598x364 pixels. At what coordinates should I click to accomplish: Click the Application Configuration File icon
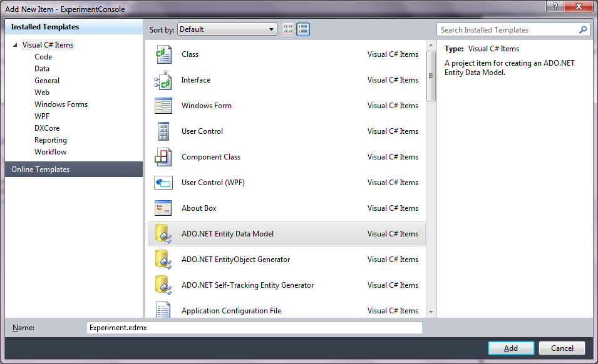(163, 310)
